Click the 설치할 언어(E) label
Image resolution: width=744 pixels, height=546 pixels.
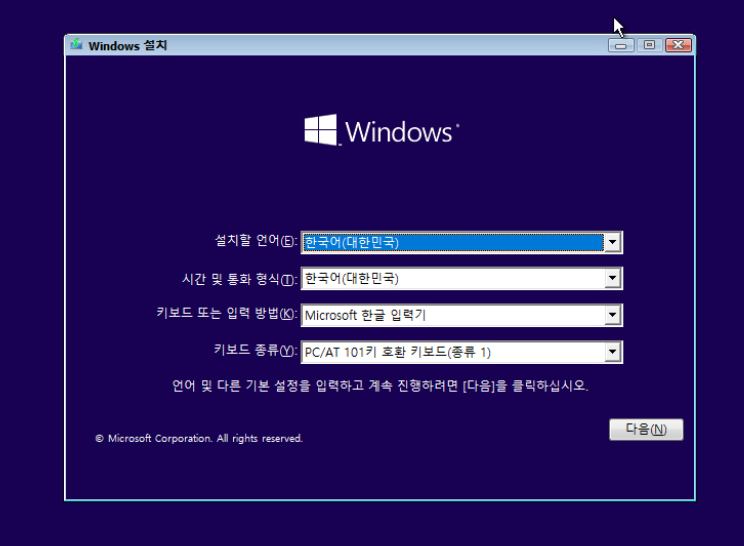(256, 241)
